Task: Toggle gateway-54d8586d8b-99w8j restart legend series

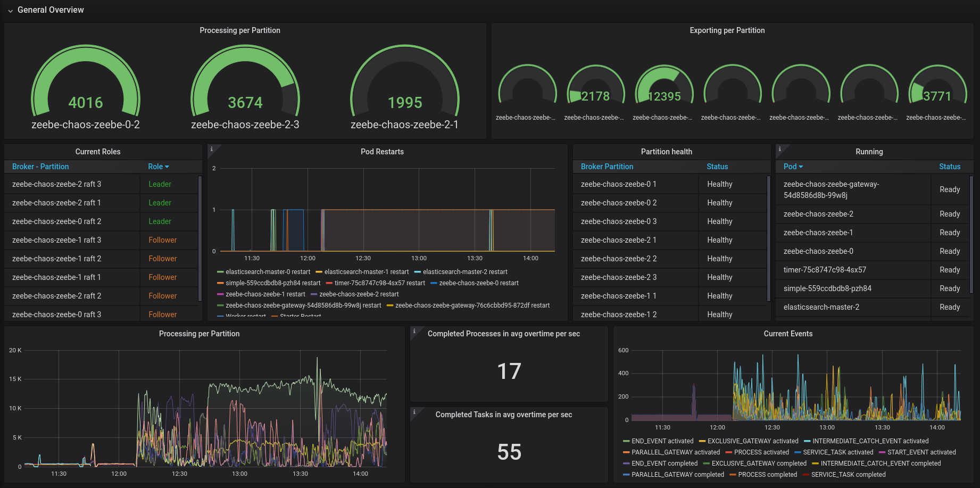Action: [x=303, y=305]
